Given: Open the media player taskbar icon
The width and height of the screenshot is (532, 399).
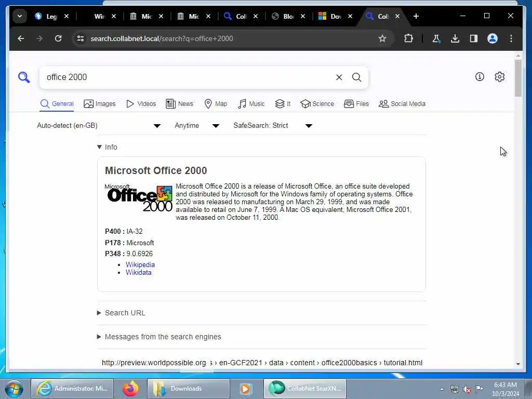Looking at the screenshot, I should pos(245,389).
